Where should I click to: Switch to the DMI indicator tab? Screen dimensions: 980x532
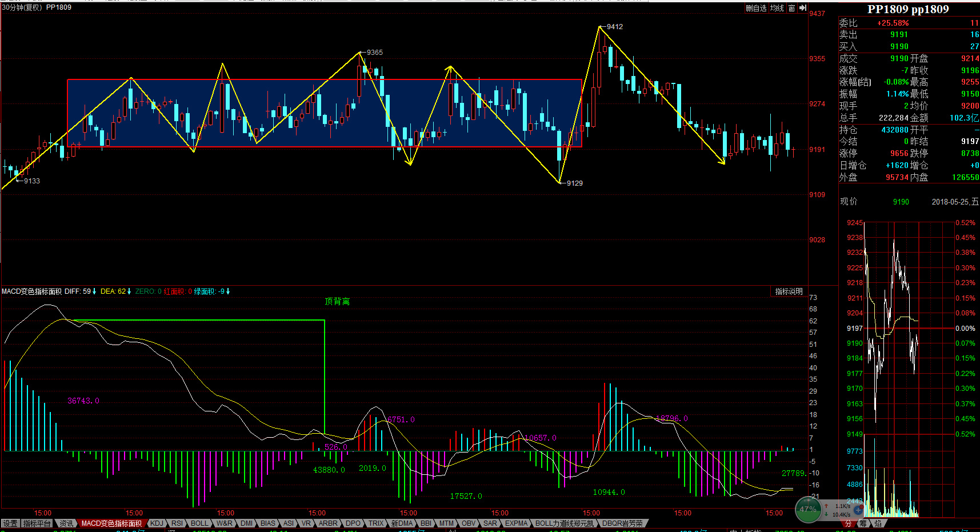pos(246,523)
